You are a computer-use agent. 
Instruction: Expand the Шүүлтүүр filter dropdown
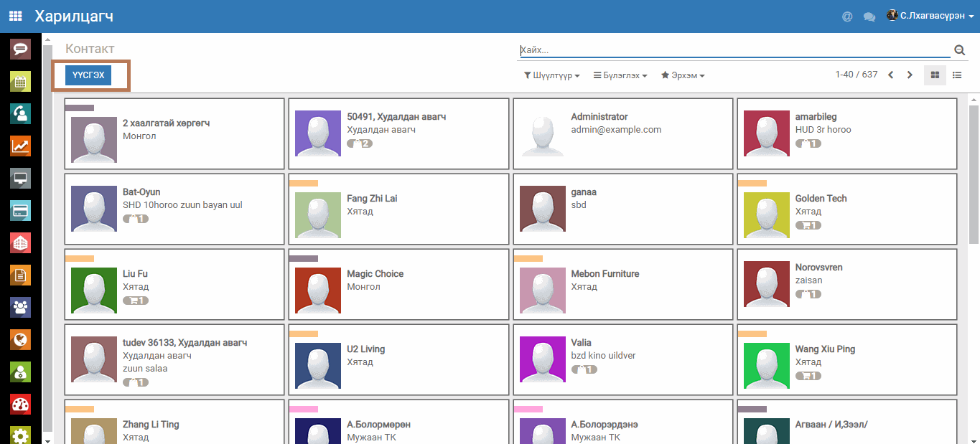(x=551, y=75)
